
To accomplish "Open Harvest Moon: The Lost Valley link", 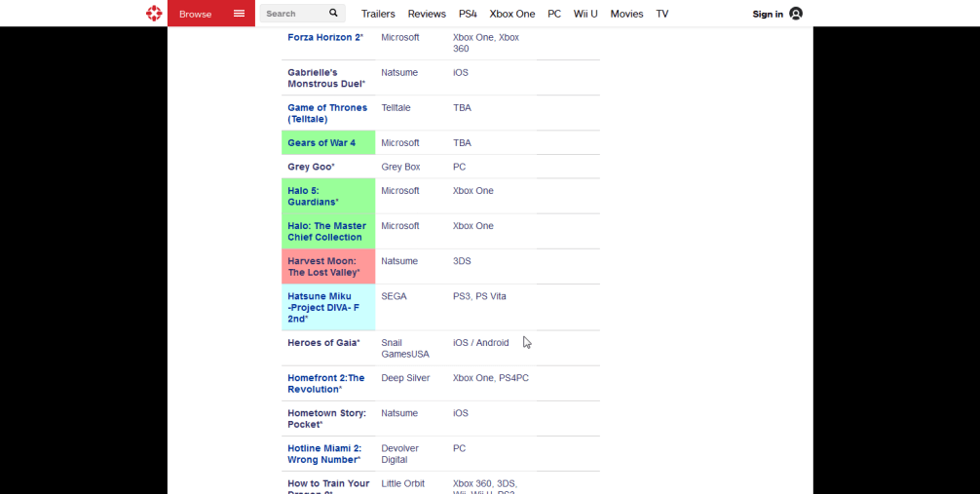I will [x=323, y=267].
